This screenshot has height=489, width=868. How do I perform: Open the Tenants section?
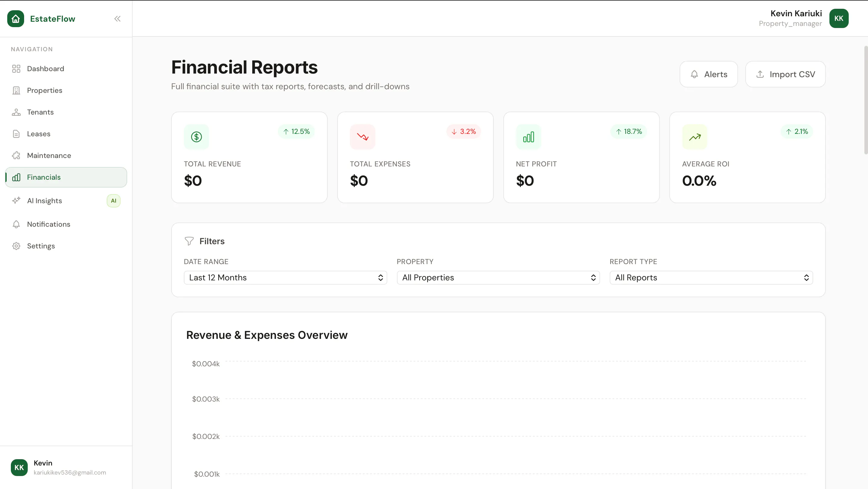(x=66, y=112)
